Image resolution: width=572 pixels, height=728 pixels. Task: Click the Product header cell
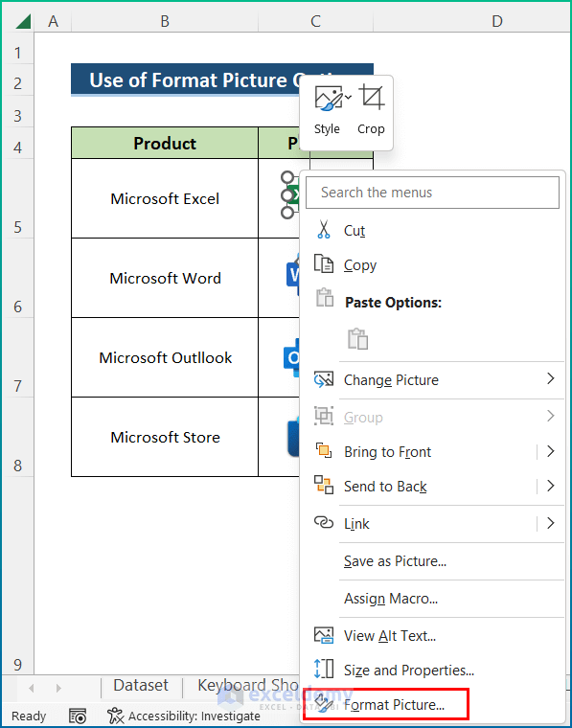tap(165, 143)
